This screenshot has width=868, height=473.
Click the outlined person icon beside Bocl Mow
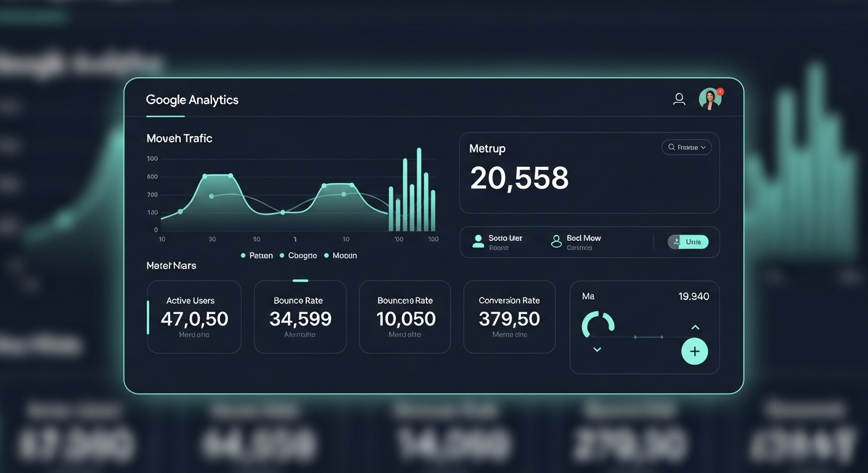[x=556, y=241]
